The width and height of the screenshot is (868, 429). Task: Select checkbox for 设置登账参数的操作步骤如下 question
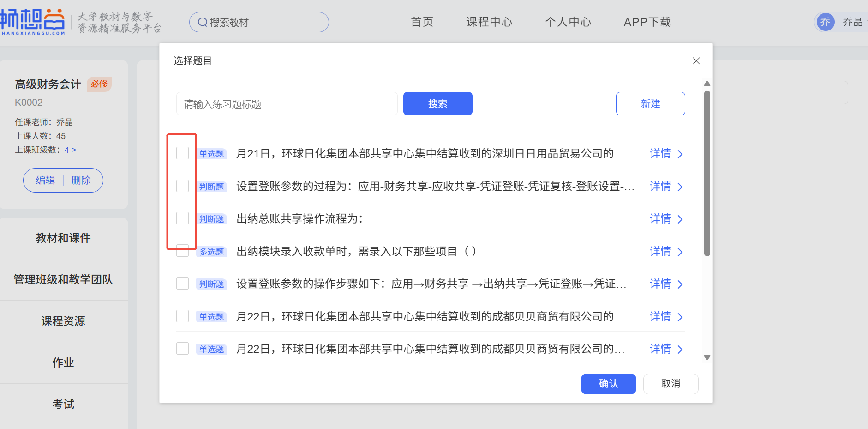183,284
